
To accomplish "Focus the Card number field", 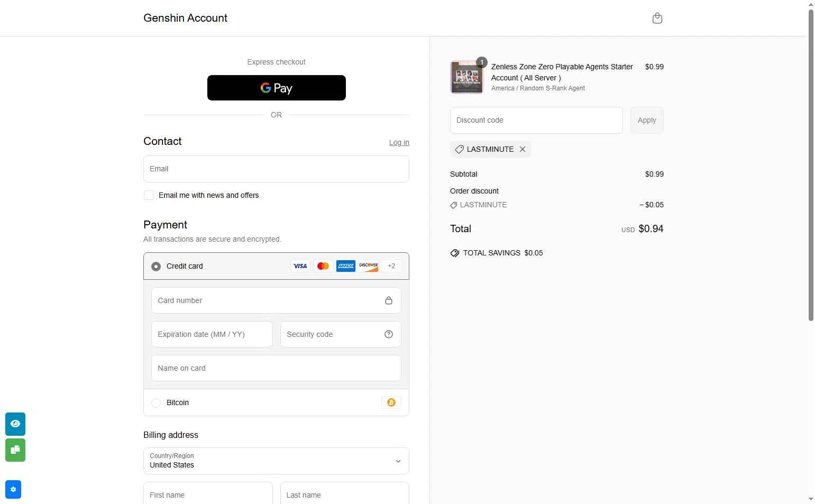I will tap(276, 300).
